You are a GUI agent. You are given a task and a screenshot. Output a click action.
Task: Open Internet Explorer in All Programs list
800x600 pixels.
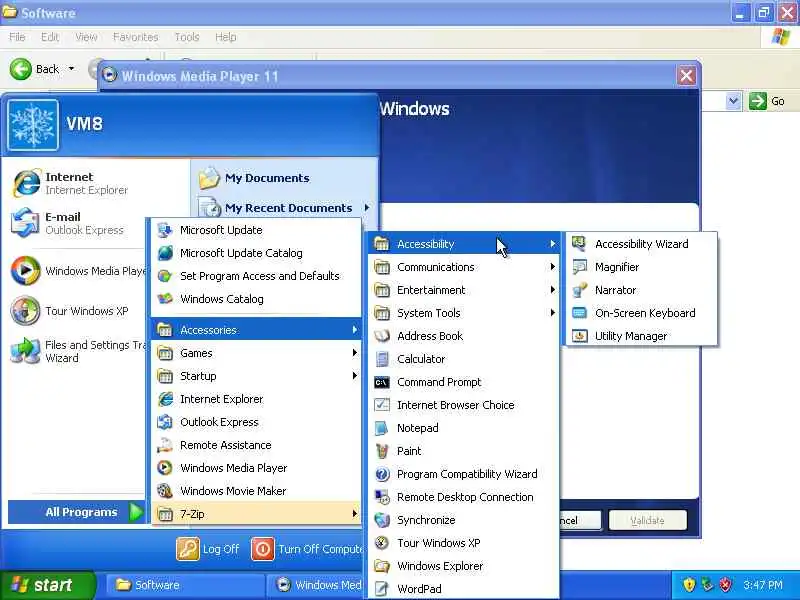tap(257, 399)
